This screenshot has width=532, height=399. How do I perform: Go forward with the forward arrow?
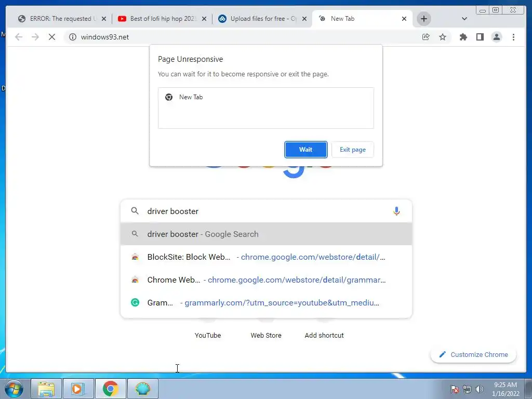tap(35, 37)
